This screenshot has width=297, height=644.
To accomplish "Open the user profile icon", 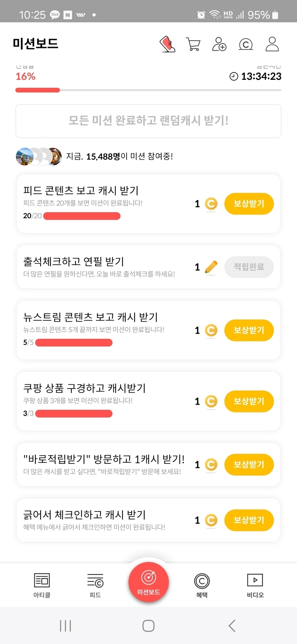I will click(272, 44).
